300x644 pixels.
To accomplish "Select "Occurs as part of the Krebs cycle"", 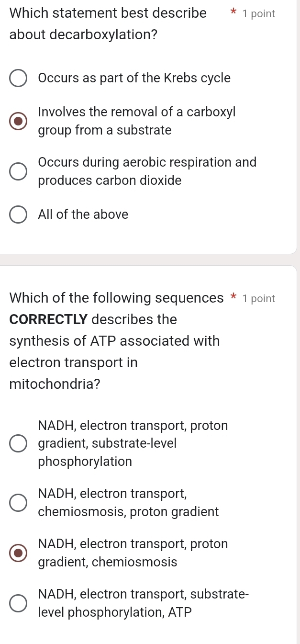I will [18, 78].
